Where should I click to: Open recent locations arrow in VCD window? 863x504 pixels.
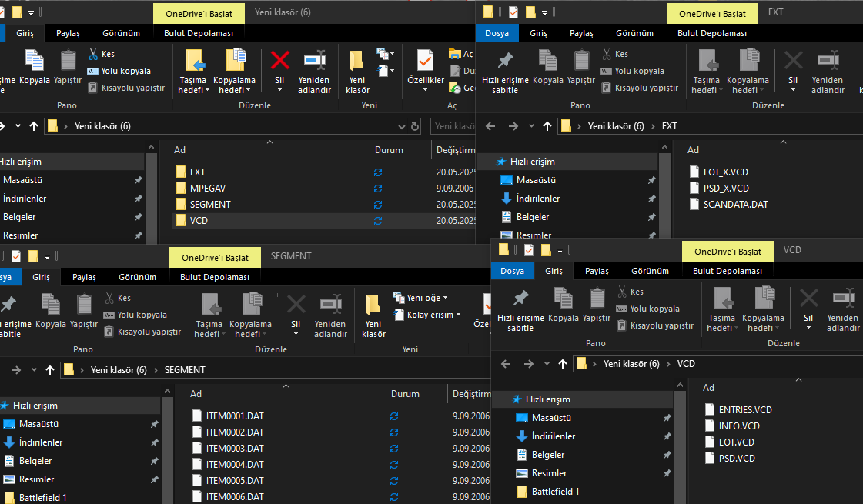(547, 364)
